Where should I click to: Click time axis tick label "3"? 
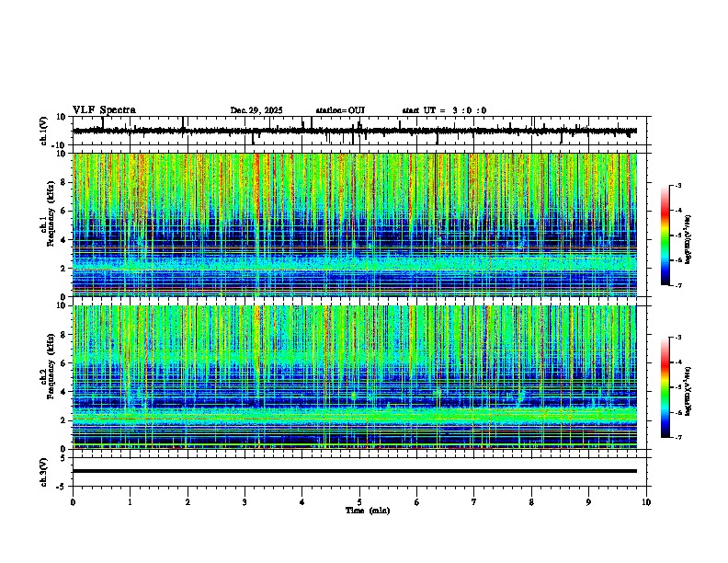tap(245, 502)
